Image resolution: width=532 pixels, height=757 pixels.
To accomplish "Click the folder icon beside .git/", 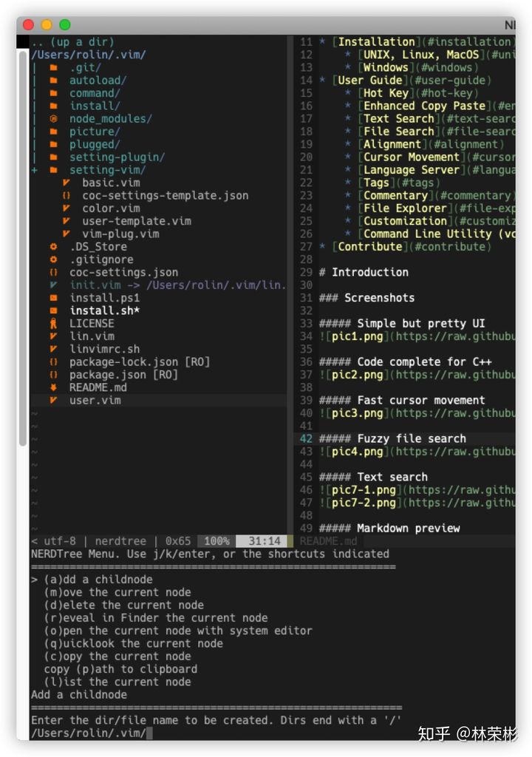I will pos(53,68).
